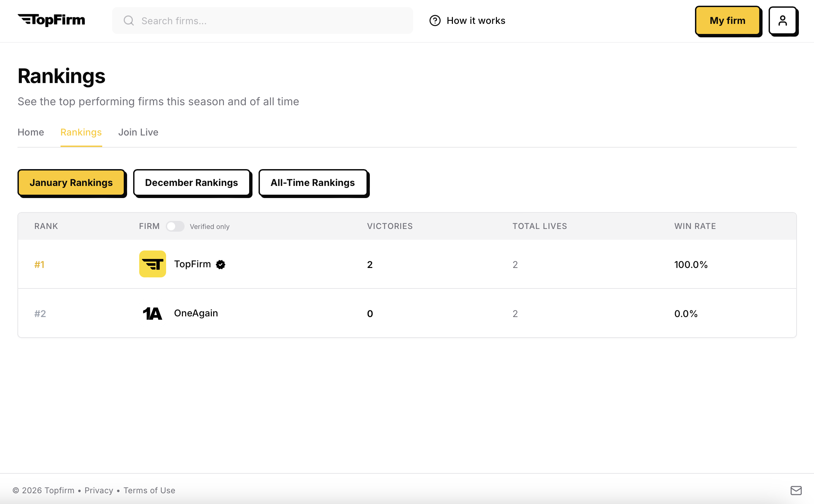Open the How it works help icon
This screenshot has width=814, height=504.
pyautogui.click(x=434, y=21)
